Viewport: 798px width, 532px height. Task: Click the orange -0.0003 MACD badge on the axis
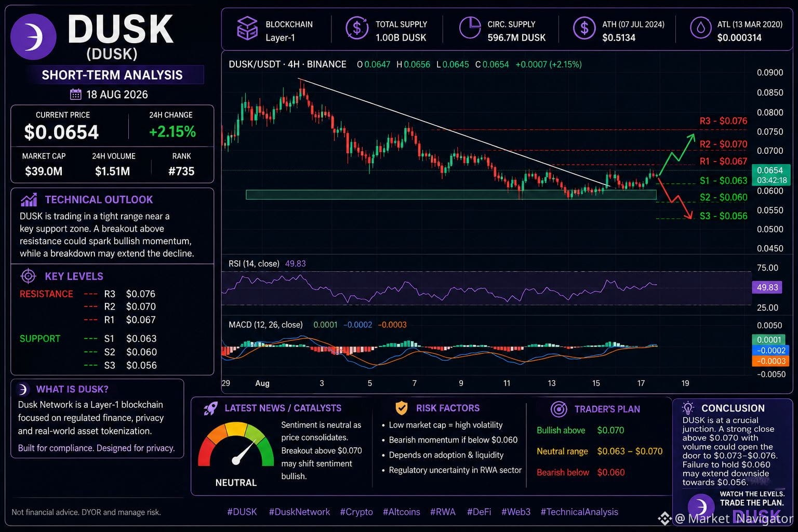(x=770, y=361)
